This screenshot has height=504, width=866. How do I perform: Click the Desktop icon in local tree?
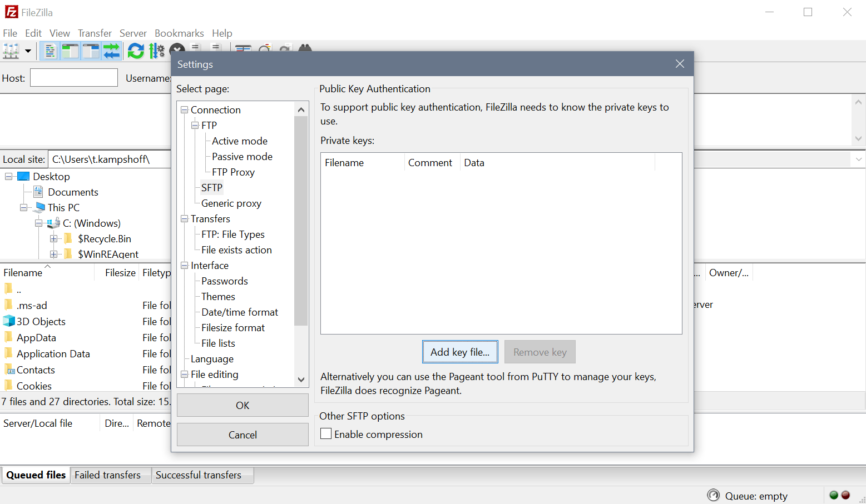tap(23, 177)
